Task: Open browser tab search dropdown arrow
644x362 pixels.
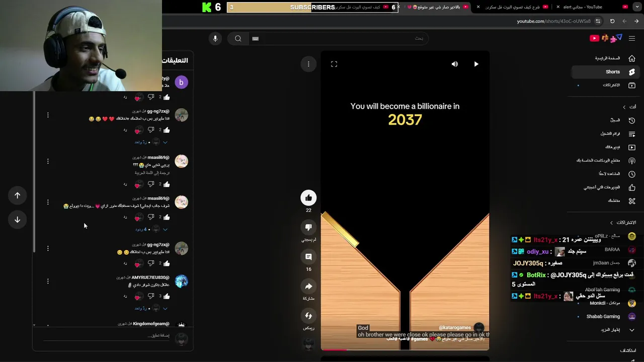Action: click(636, 7)
